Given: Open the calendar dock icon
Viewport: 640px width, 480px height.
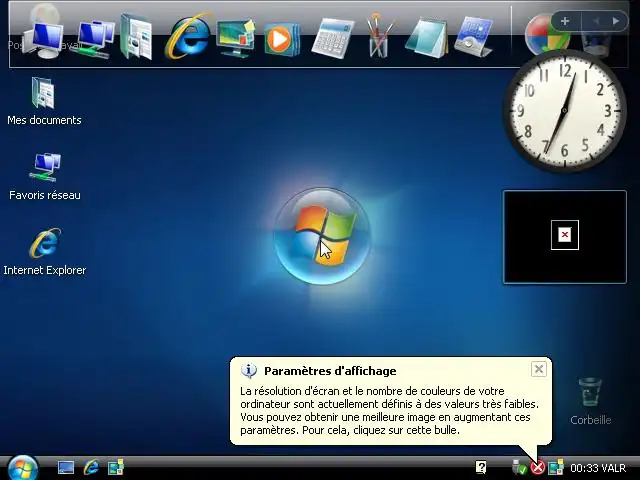Looking at the screenshot, I should [473, 37].
